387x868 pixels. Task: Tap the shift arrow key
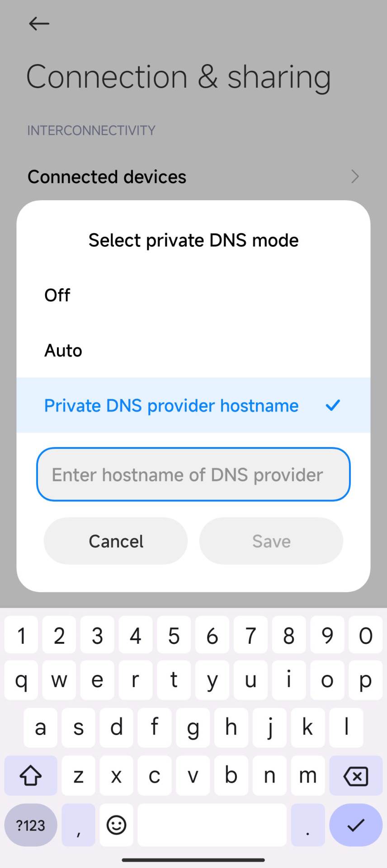pos(31,776)
